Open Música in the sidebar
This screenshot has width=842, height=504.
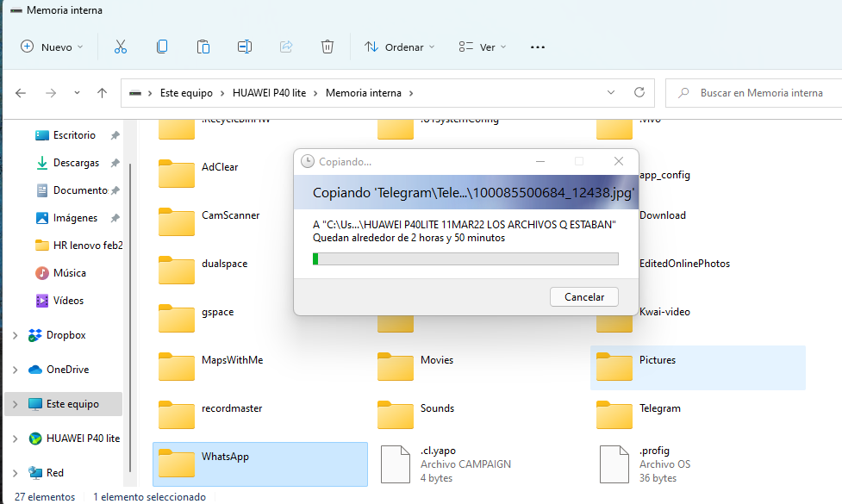point(60,272)
